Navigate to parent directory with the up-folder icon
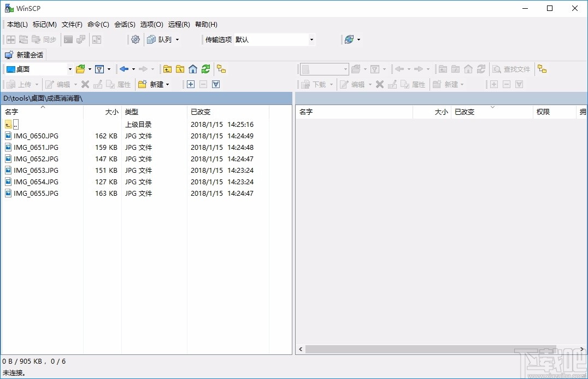This screenshot has width=588, height=379. pos(167,69)
